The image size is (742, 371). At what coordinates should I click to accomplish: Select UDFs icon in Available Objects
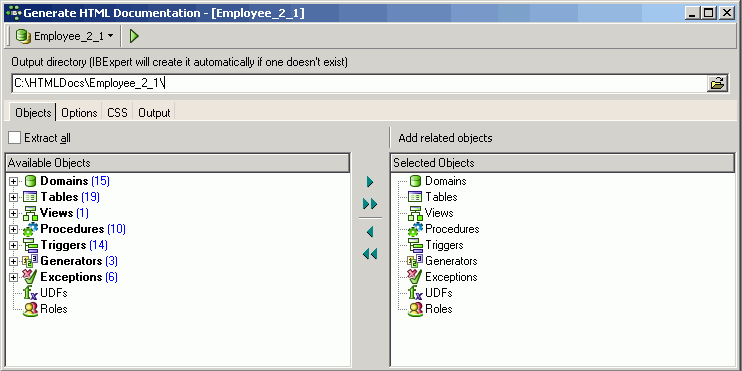30,293
